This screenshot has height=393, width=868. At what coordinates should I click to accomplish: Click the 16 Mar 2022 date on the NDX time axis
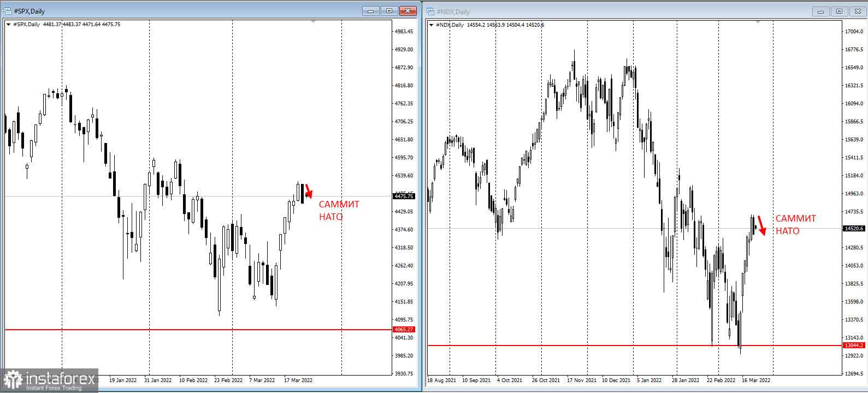(x=756, y=380)
